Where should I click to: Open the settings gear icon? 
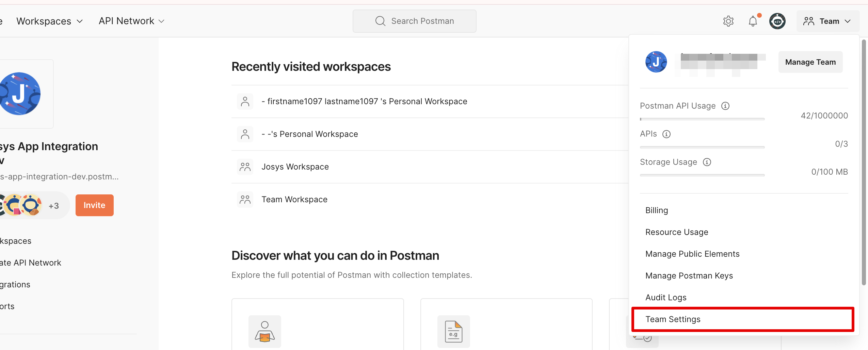(x=728, y=21)
